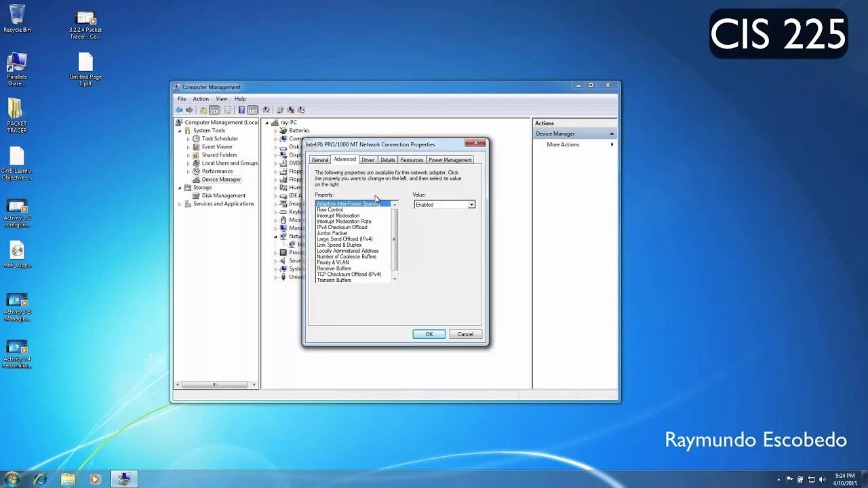The image size is (868, 488).
Task: Switch to the Details tab
Action: [387, 160]
